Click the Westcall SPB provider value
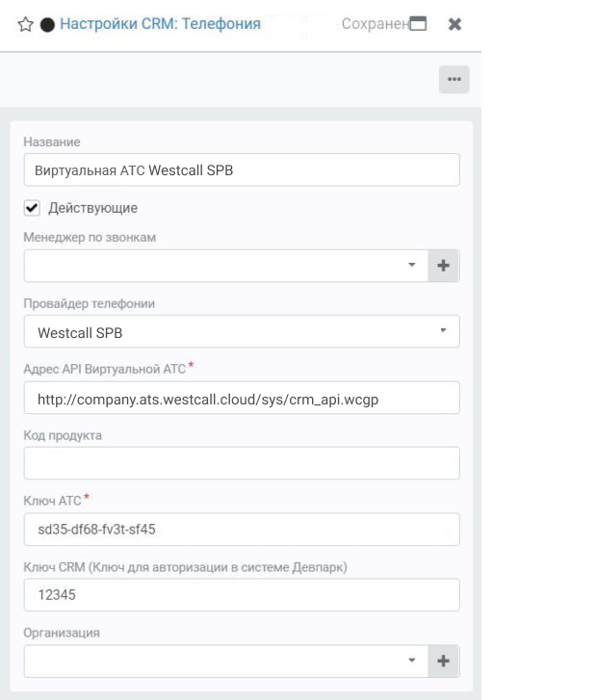The width and height of the screenshot is (596, 700). [80, 333]
